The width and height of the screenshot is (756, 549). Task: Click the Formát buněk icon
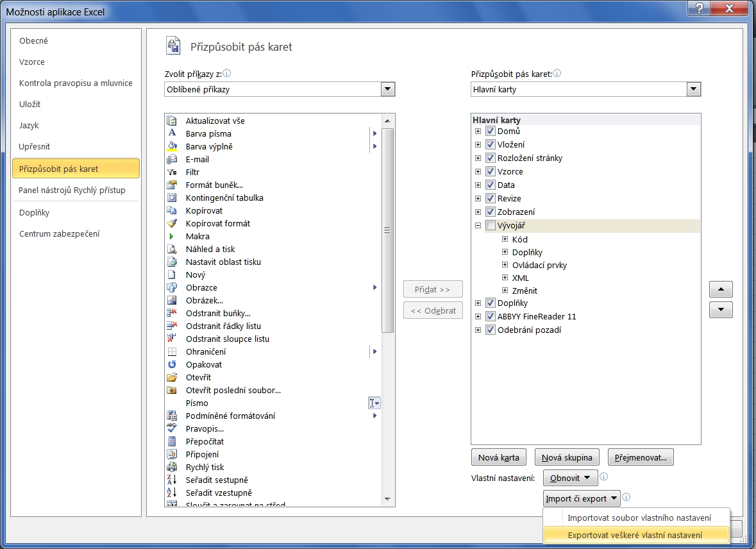[172, 185]
